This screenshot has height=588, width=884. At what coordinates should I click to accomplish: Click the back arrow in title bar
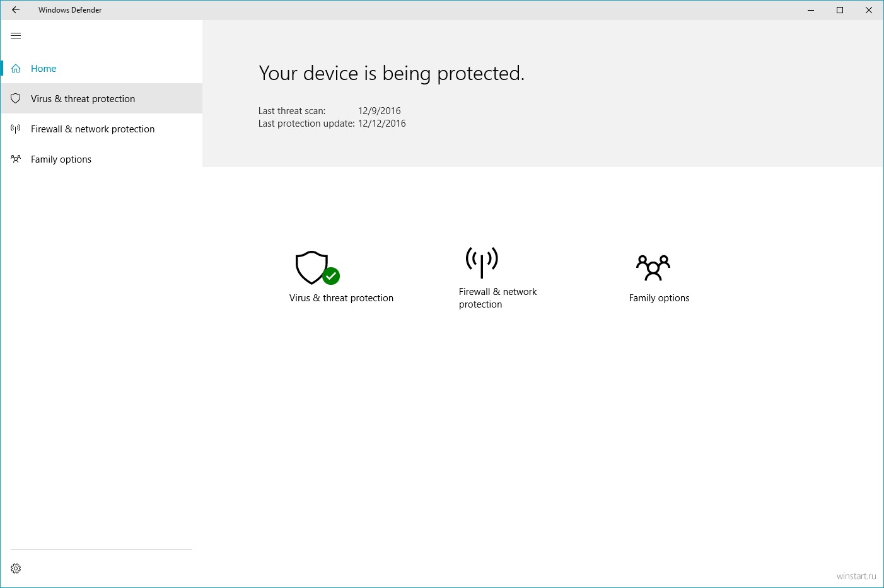pos(16,10)
